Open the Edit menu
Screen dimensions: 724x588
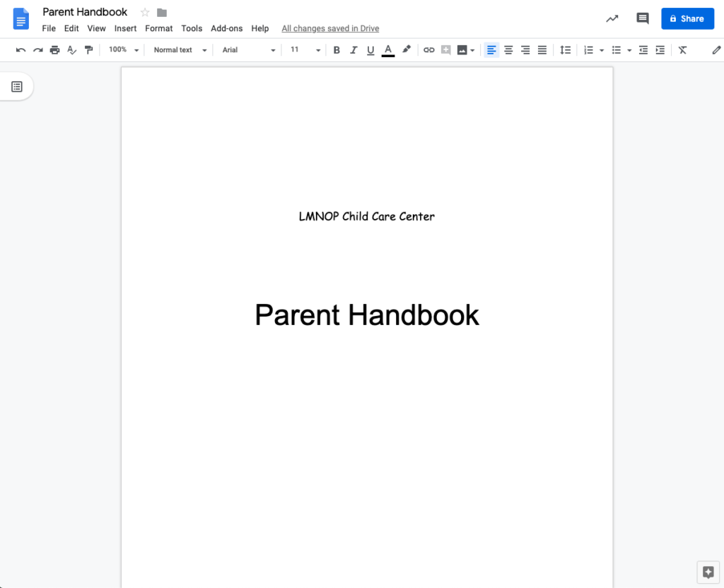71,28
